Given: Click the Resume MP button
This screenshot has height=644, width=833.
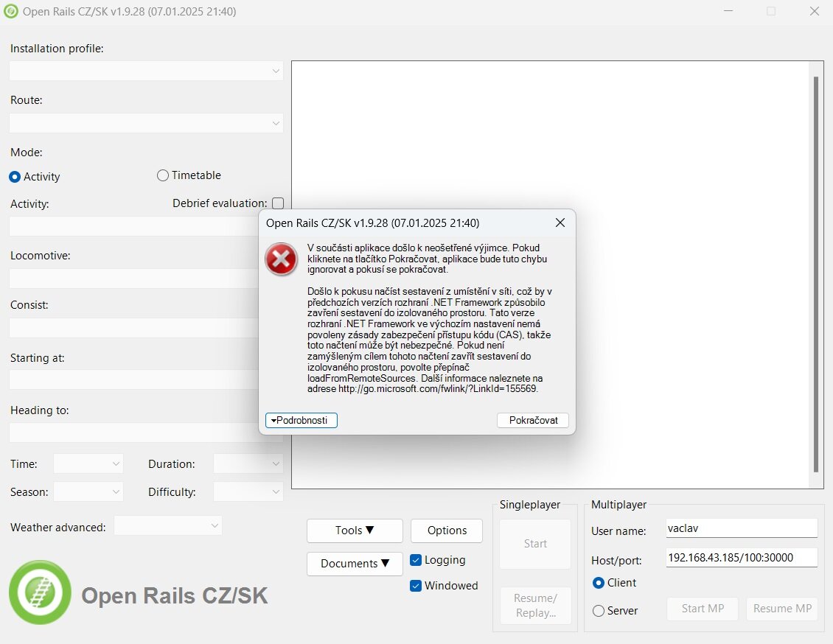Looking at the screenshot, I should tap(782, 609).
